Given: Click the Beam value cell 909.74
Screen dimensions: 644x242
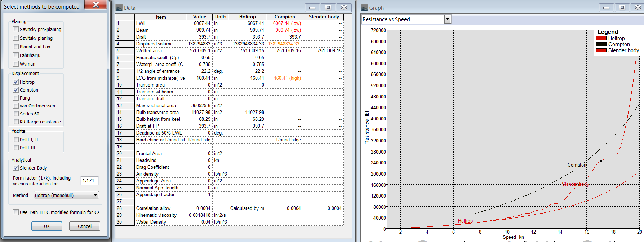Looking at the screenshot, I should (199, 30).
